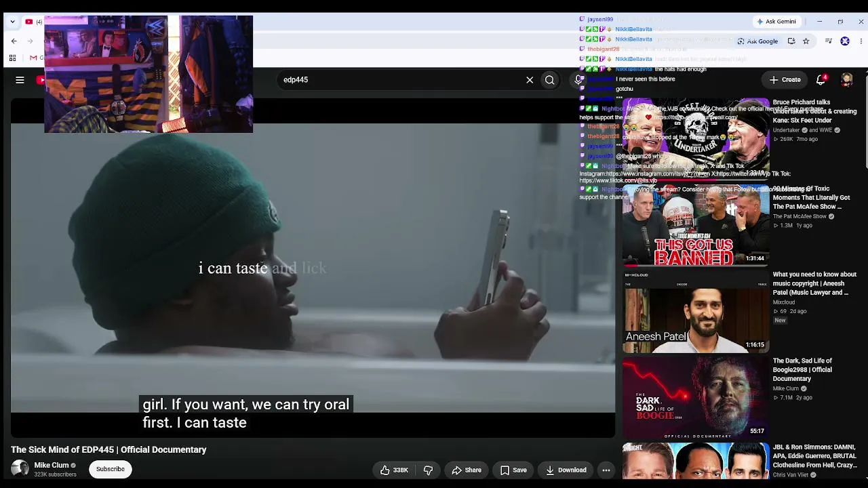The width and height of the screenshot is (868, 488).
Task: Click 'The Sick Mind of EDP445' video title
Action: 108,450
